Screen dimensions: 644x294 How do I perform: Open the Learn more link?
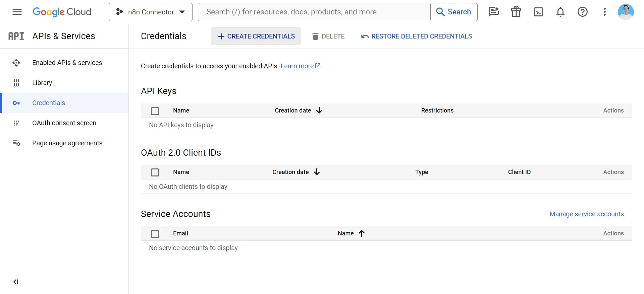tap(301, 66)
